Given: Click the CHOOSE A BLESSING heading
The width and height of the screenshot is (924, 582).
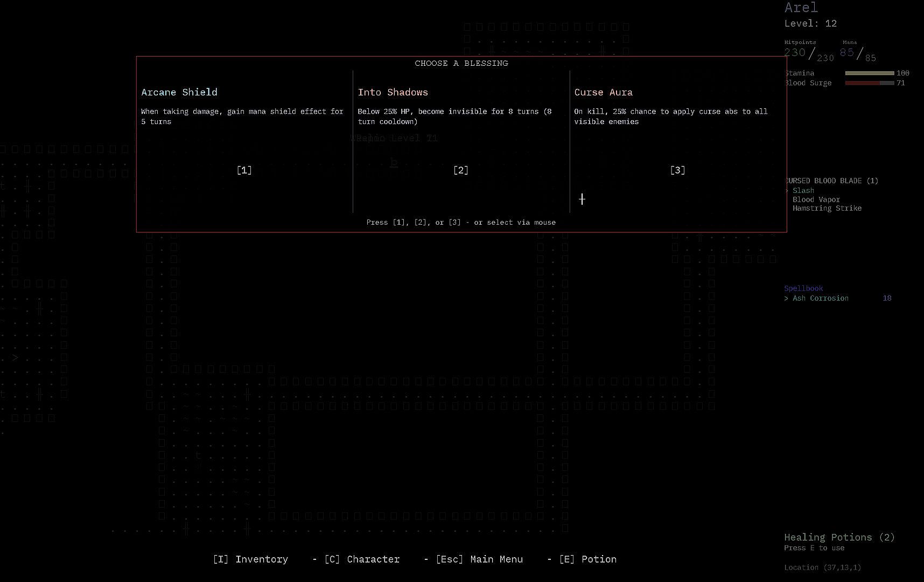Looking at the screenshot, I should (x=461, y=63).
